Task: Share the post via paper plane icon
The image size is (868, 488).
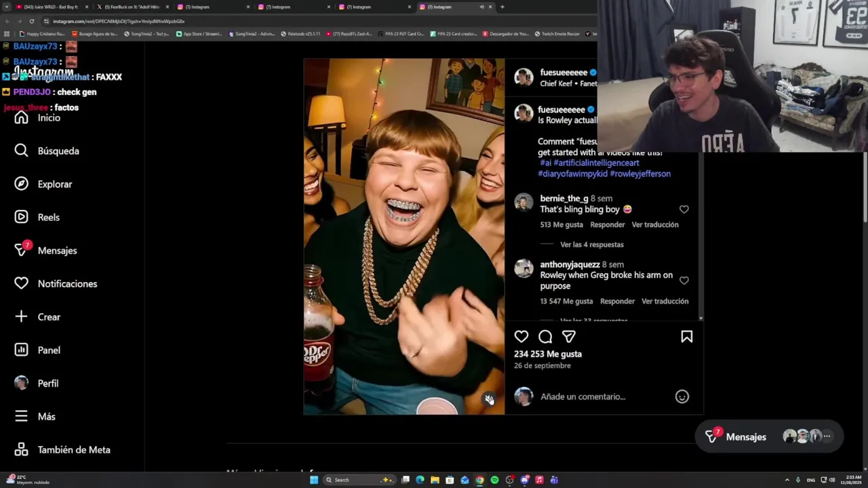Action: pos(569,337)
